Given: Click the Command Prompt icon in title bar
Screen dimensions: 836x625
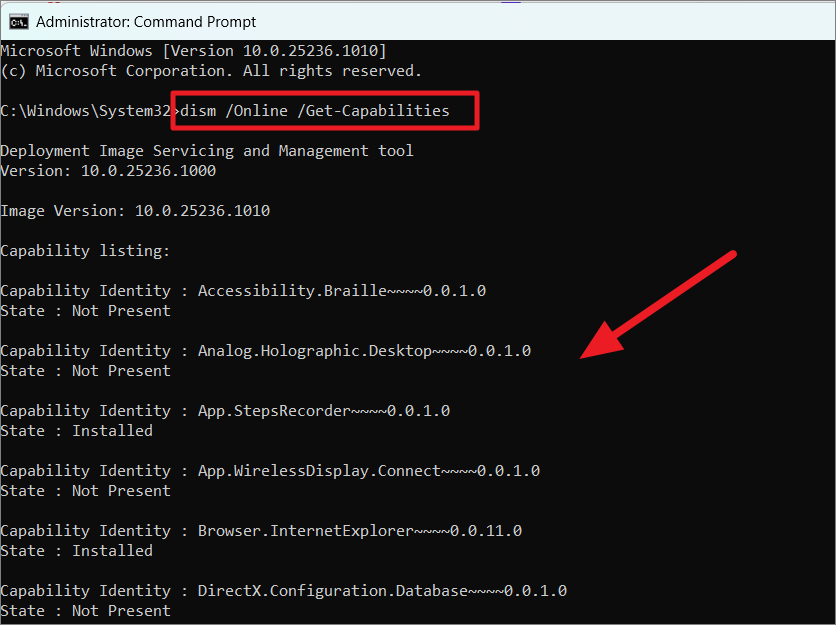Looking at the screenshot, I should tap(19, 21).
